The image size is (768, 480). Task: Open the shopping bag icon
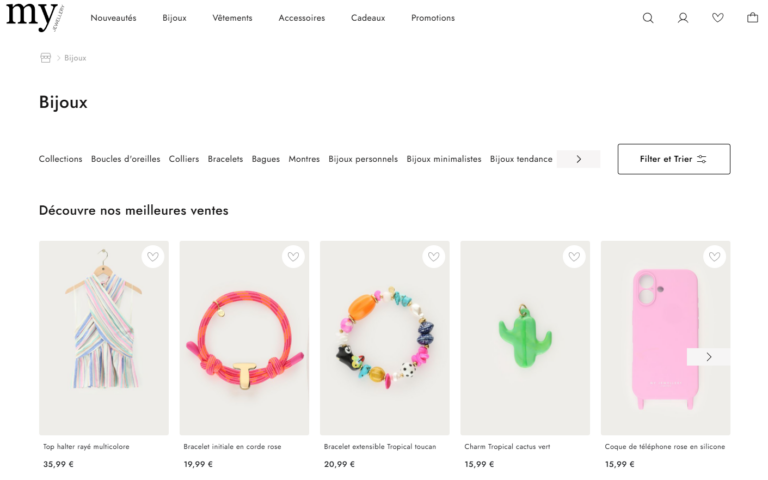coord(753,18)
